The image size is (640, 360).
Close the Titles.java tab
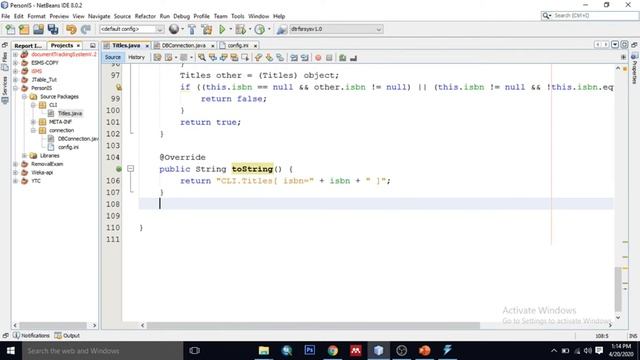pos(147,46)
